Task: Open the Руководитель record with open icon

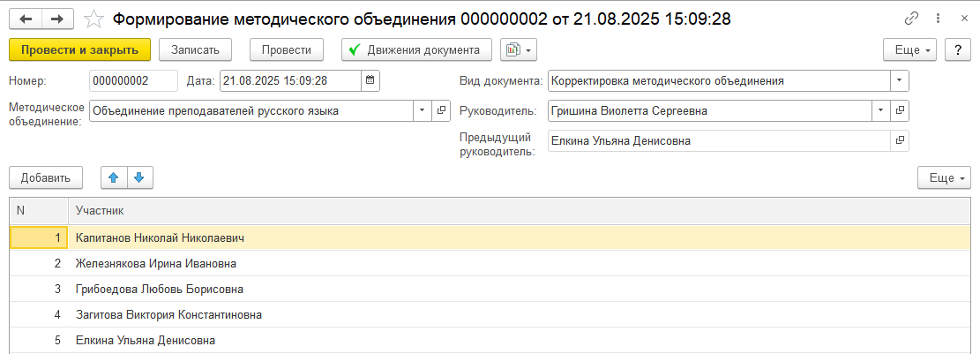Action: pyautogui.click(x=900, y=111)
